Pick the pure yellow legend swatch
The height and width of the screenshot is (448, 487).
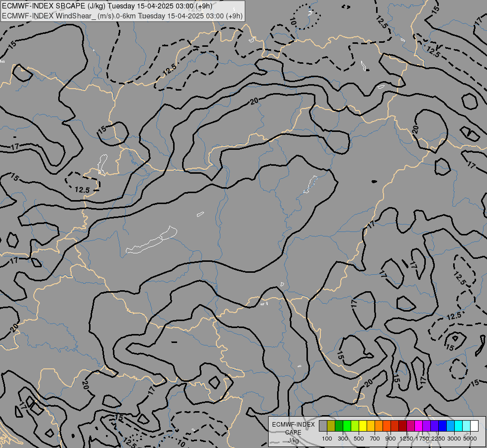pos(363,426)
